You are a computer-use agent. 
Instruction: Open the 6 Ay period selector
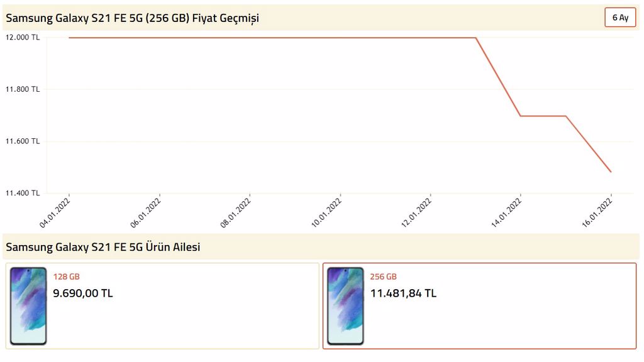(x=620, y=18)
